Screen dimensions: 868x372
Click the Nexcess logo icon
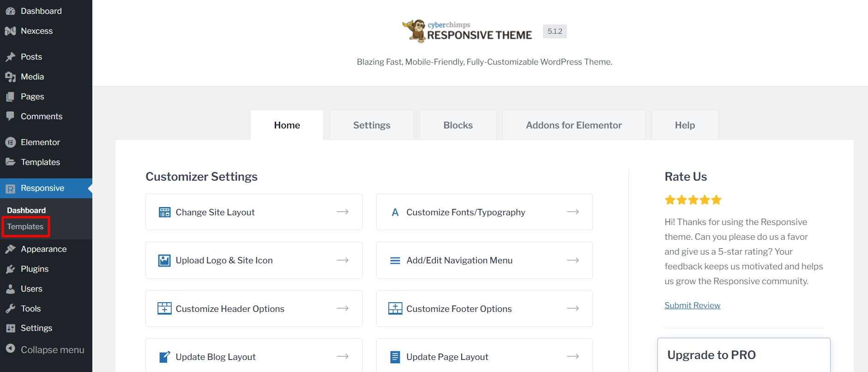(x=10, y=31)
